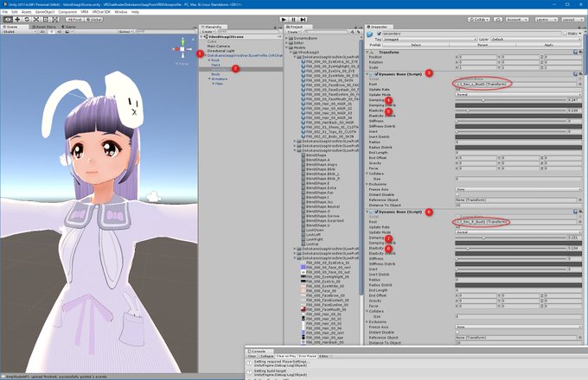Select F00_000_00_Face_00_SKIN mesh asset
588x380 pixels.
[329, 80]
